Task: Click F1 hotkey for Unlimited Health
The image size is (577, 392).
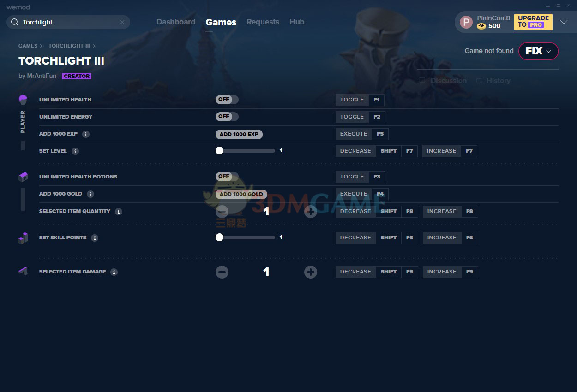Action: [377, 100]
